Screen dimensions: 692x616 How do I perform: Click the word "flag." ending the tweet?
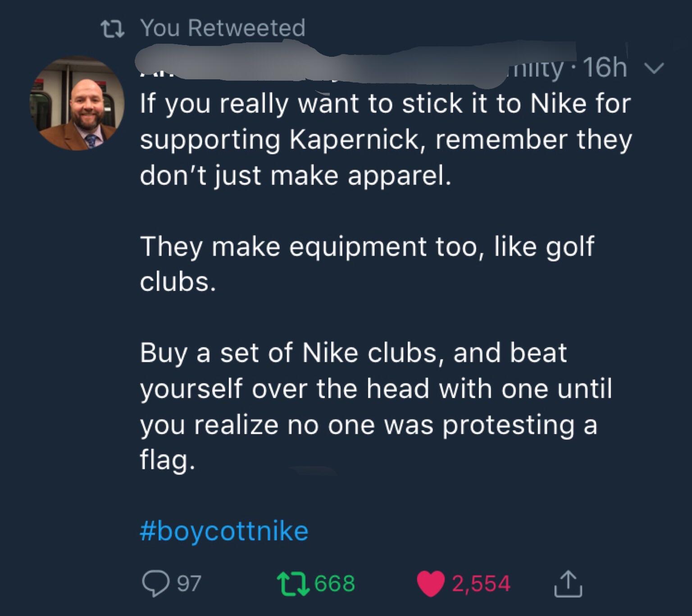167,460
